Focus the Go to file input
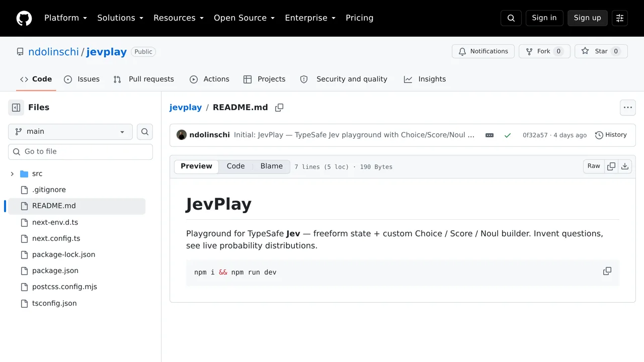Screen dimensions: 644x362 point(80,152)
